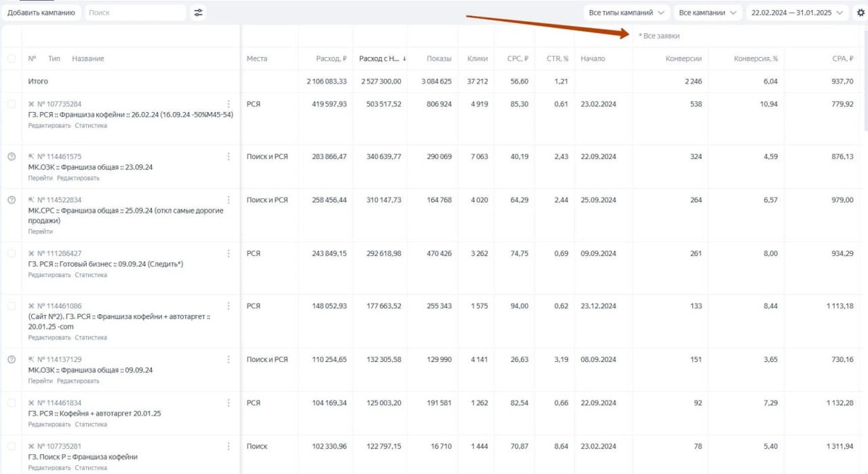Open campaign 'МК.ОЗК :: Франшиза общая :: 23.09.24'

click(90, 167)
